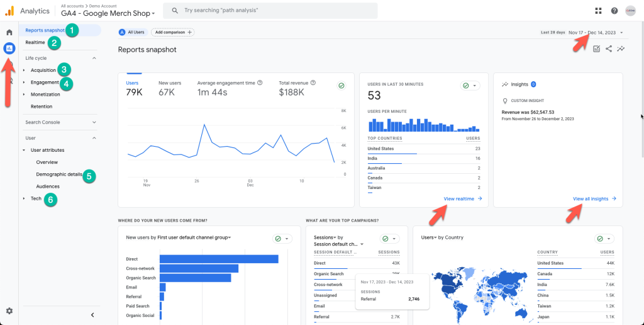Image resolution: width=644 pixels, height=325 pixels.
Task: Select Average engagement time metric tab
Action: click(230, 88)
